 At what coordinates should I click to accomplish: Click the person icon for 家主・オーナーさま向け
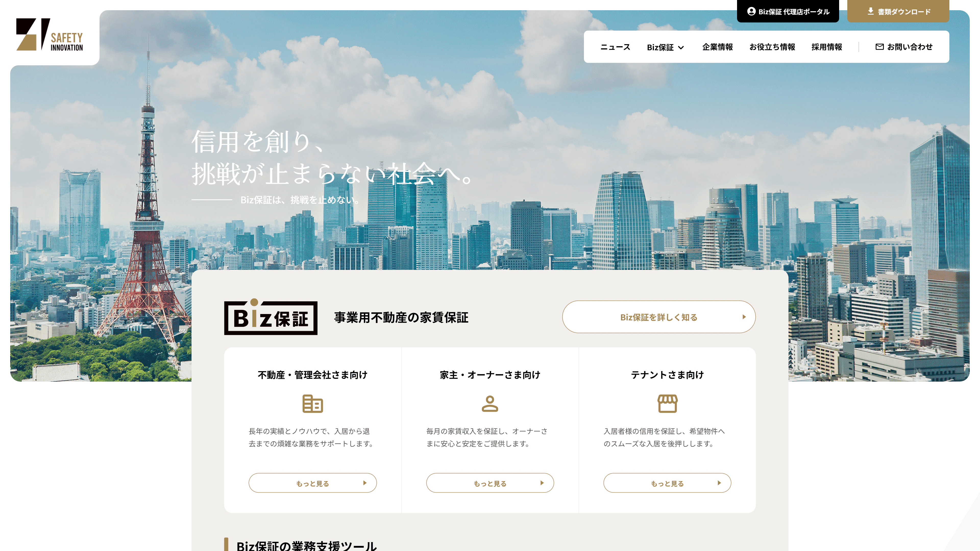click(490, 404)
